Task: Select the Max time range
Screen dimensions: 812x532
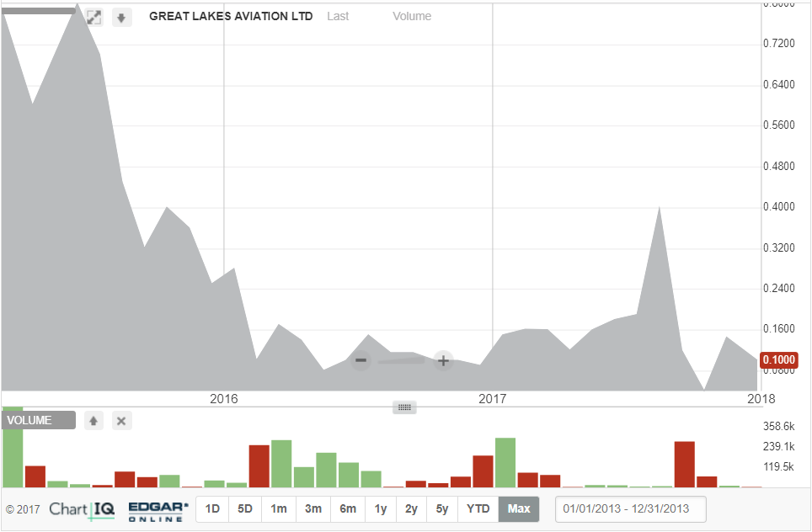Action: coord(519,509)
